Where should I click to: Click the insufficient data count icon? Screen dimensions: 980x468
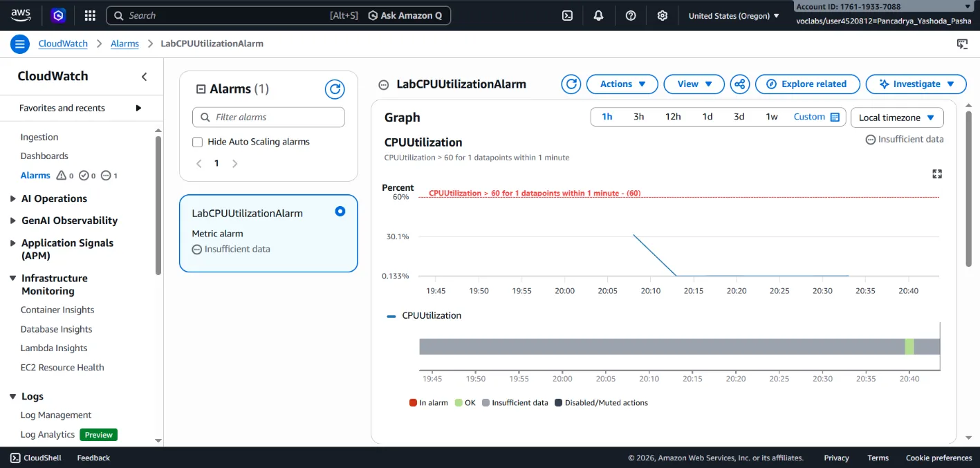coord(106,176)
